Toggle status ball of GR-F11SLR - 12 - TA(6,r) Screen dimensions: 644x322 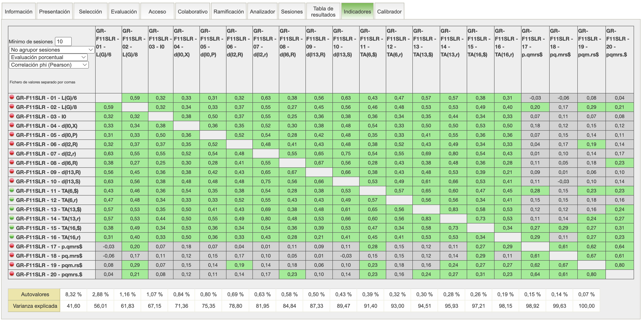[x=12, y=199]
